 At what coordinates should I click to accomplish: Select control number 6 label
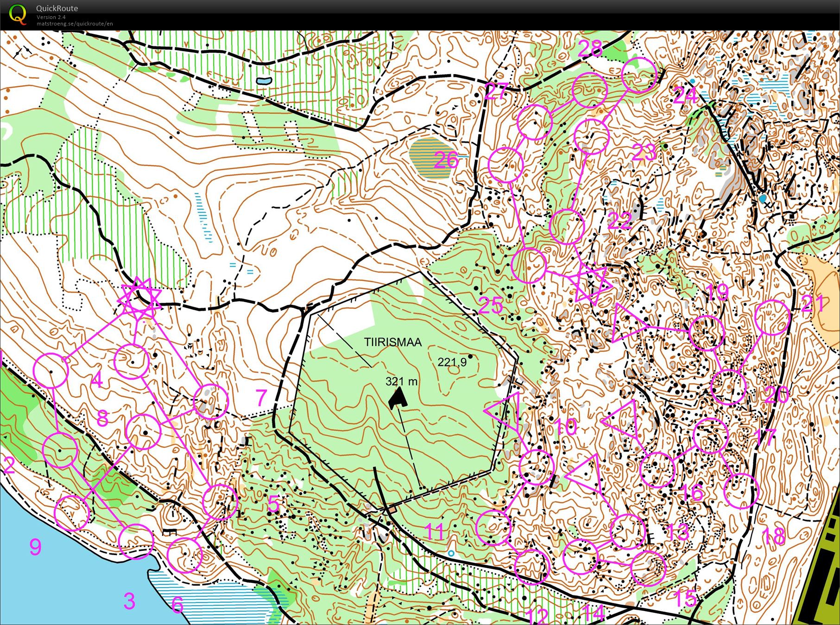click(x=177, y=605)
